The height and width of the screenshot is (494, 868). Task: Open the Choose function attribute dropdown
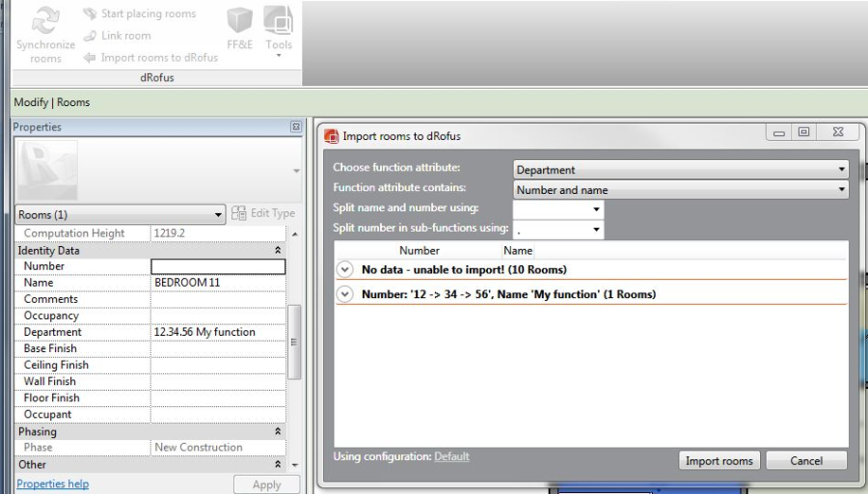681,171
